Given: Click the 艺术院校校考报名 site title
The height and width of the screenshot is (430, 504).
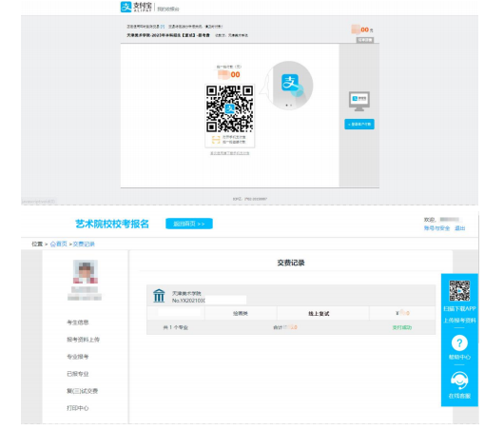Looking at the screenshot, I should 112,224.
